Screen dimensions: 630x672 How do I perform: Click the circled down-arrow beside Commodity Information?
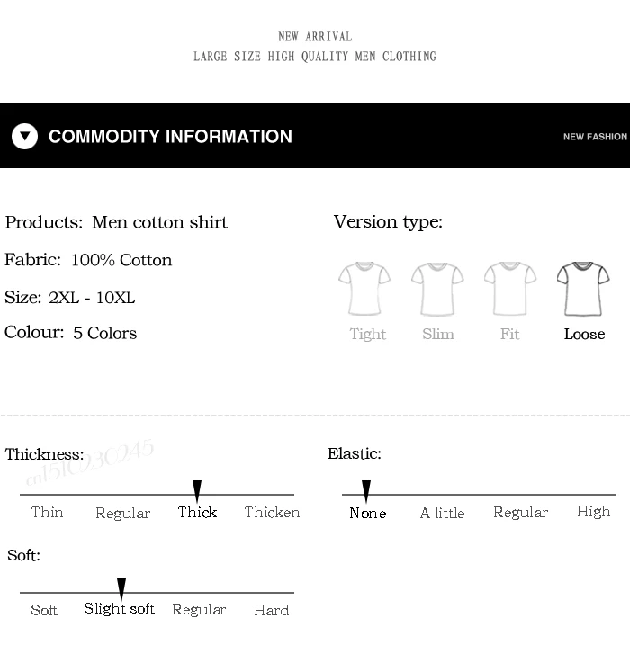[25, 136]
